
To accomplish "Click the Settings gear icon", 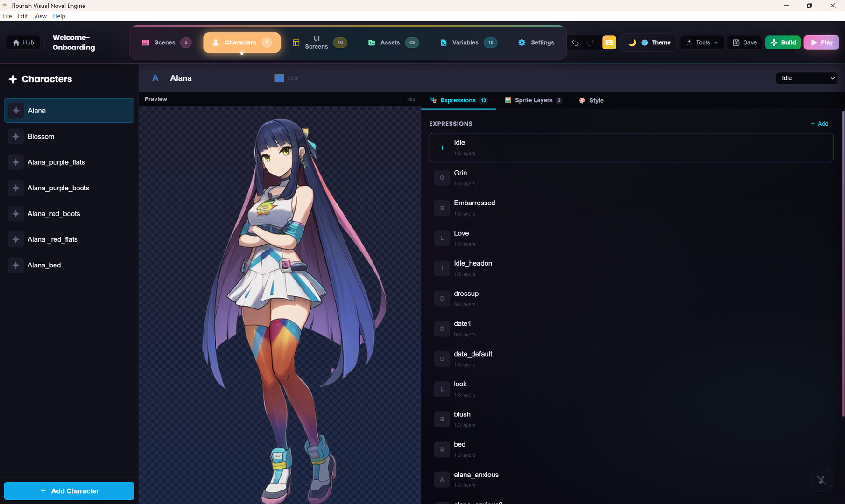I will tap(521, 42).
